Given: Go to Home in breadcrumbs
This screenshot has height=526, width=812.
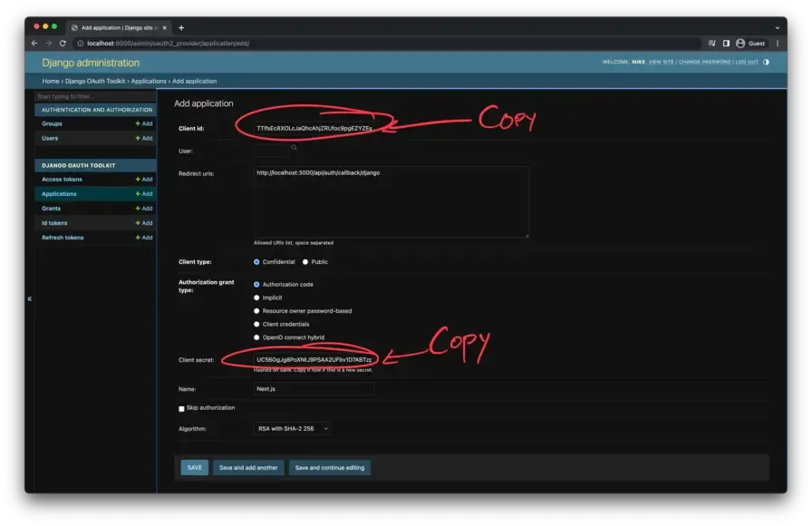Looking at the screenshot, I should click(x=50, y=82).
